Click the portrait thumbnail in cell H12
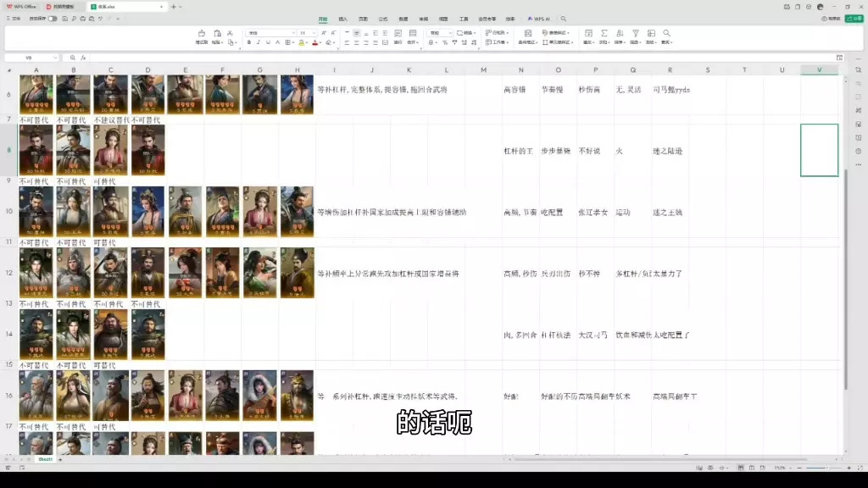The image size is (868, 488). click(x=298, y=273)
